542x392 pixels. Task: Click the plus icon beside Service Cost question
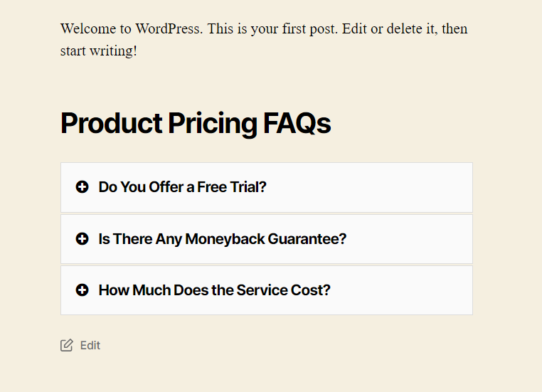82,290
